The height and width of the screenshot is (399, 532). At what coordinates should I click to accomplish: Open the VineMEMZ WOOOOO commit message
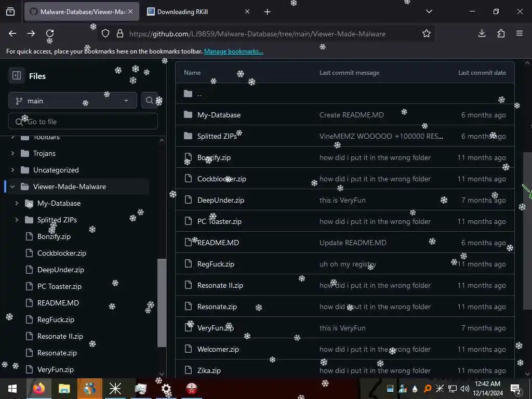coord(381,137)
